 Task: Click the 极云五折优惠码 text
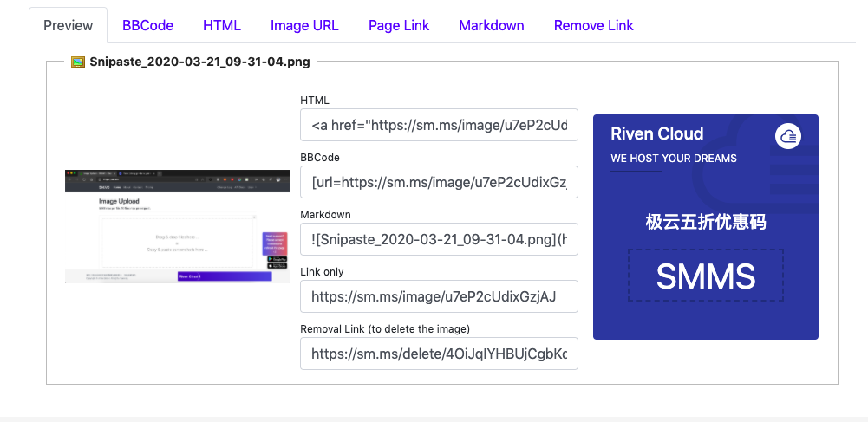pyautogui.click(x=706, y=223)
